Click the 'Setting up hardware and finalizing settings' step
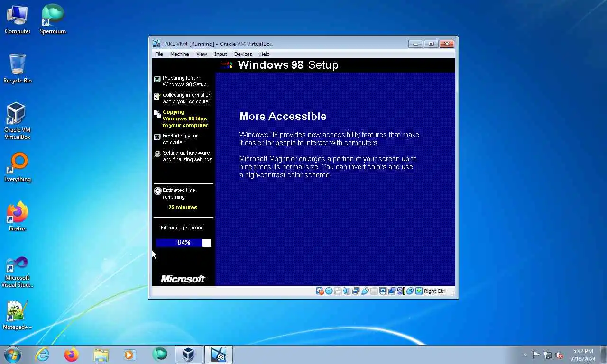Screen dimensions: 607x364 pyautogui.click(x=183, y=156)
